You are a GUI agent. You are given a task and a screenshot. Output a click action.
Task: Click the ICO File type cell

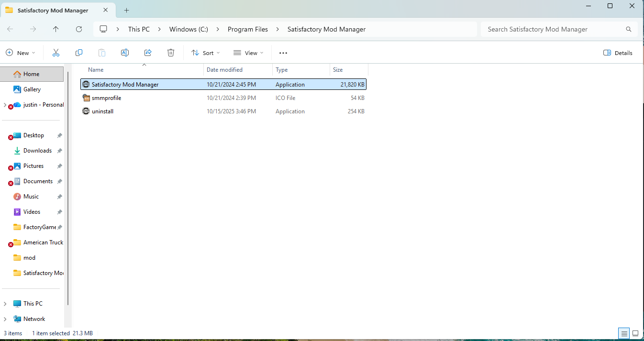tap(285, 98)
